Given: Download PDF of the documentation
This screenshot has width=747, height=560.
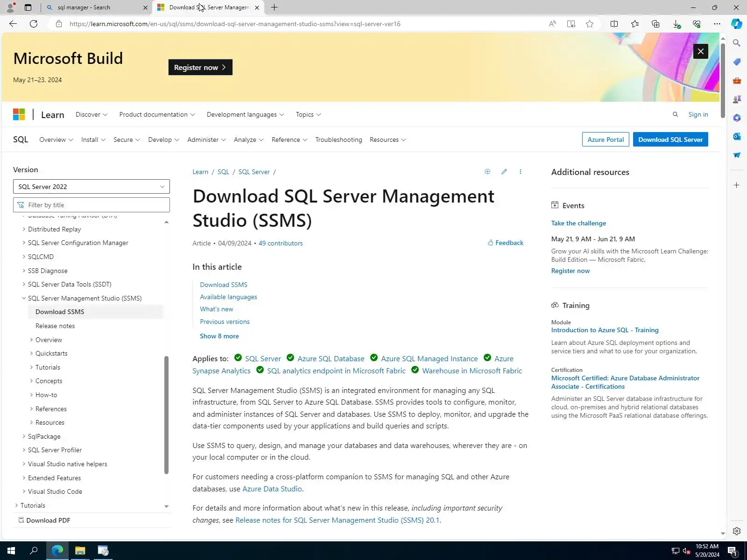Looking at the screenshot, I should [44, 520].
